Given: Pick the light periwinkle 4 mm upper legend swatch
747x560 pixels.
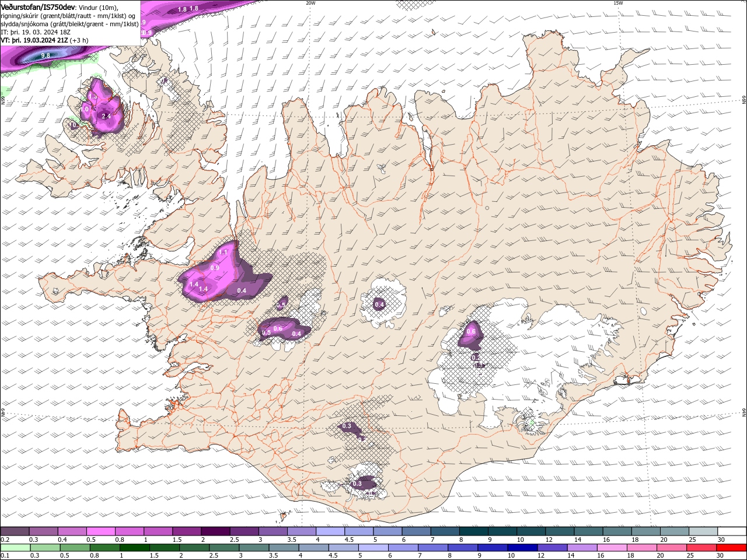Looking at the screenshot, I should coord(330,531).
